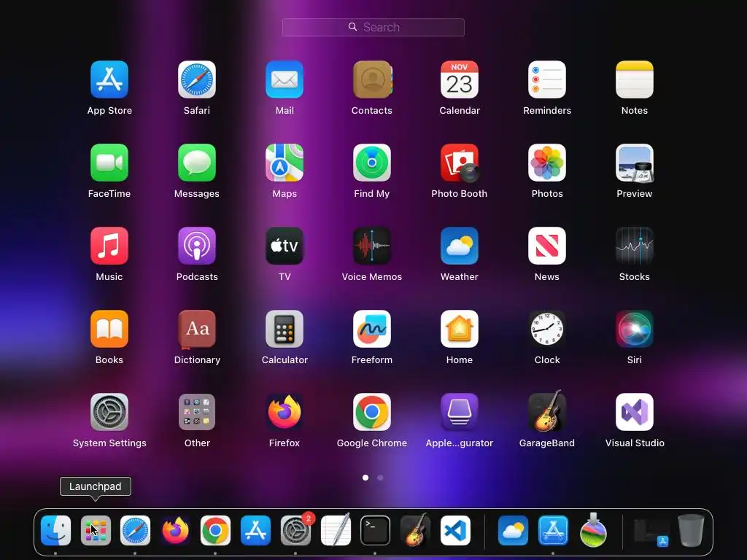
Task: Open the Contacts app
Action: click(372, 79)
